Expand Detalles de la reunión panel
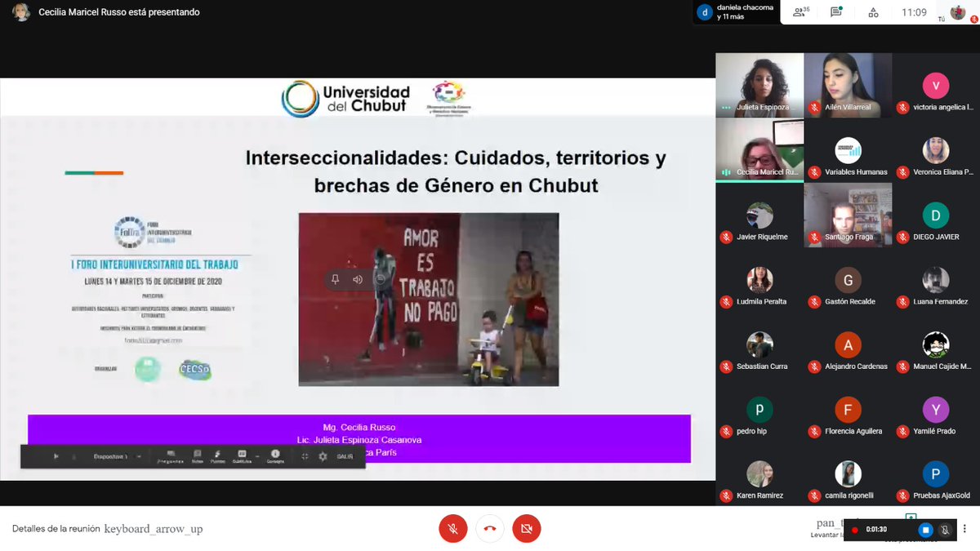The height and width of the screenshot is (551, 980). click(108, 529)
